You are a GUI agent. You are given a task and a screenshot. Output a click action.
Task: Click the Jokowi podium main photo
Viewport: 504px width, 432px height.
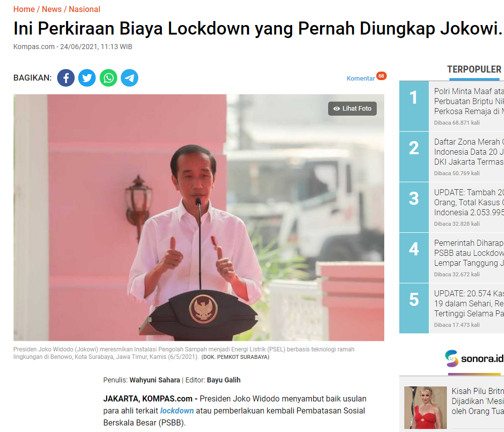(x=198, y=217)
